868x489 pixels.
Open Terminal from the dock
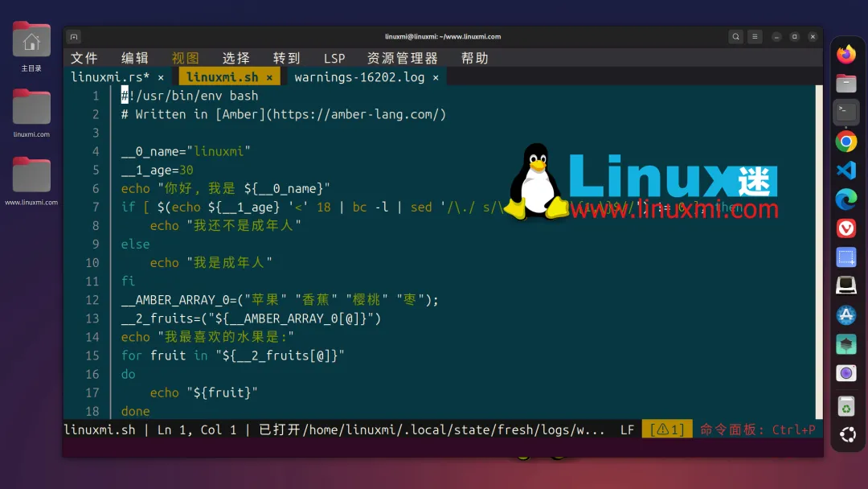[845, 113]
